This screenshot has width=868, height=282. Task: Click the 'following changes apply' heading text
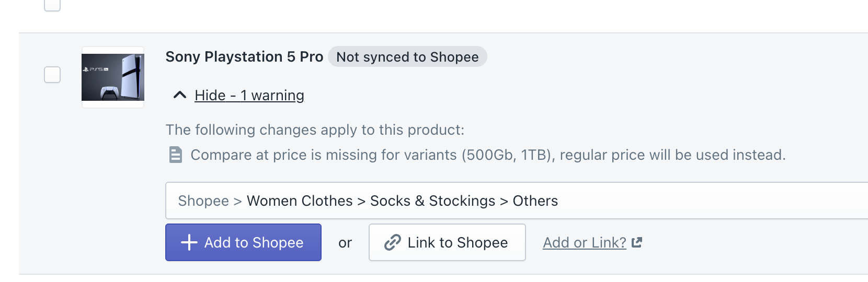[315, 130]
